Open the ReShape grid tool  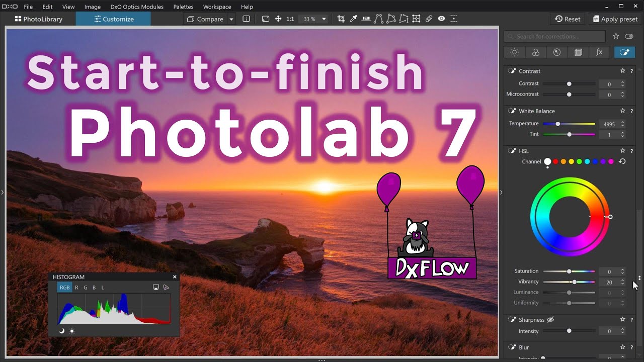point(416,19)
